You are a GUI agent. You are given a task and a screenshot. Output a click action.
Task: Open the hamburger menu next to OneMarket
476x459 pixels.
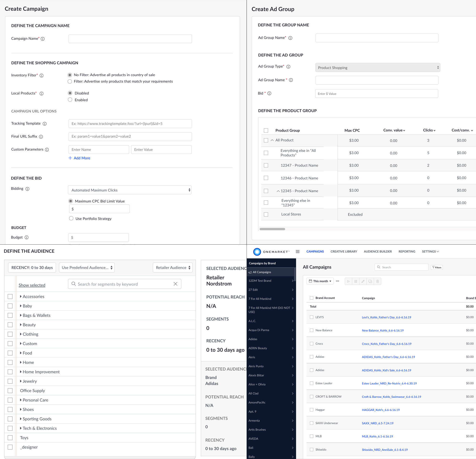pos(297,252)
